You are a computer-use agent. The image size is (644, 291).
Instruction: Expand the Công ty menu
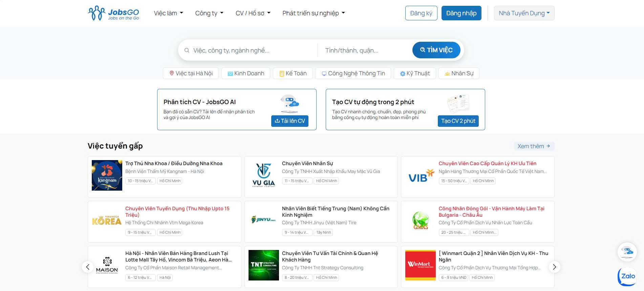[x=209, y=13]
